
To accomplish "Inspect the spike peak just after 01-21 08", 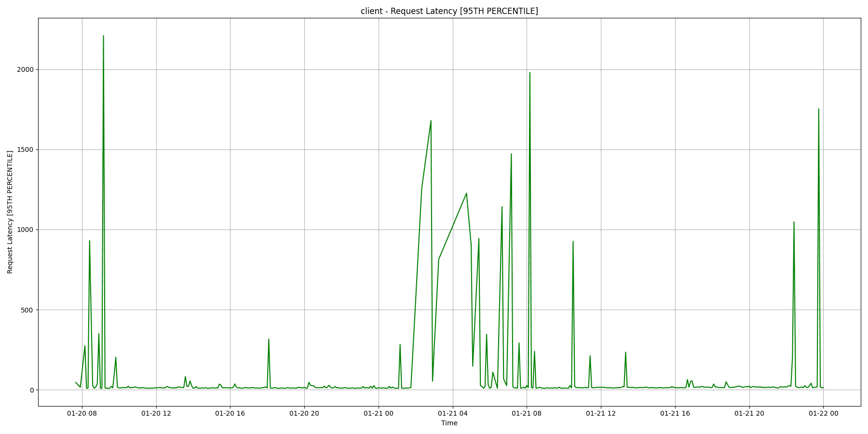I will [x=529, y=73].
